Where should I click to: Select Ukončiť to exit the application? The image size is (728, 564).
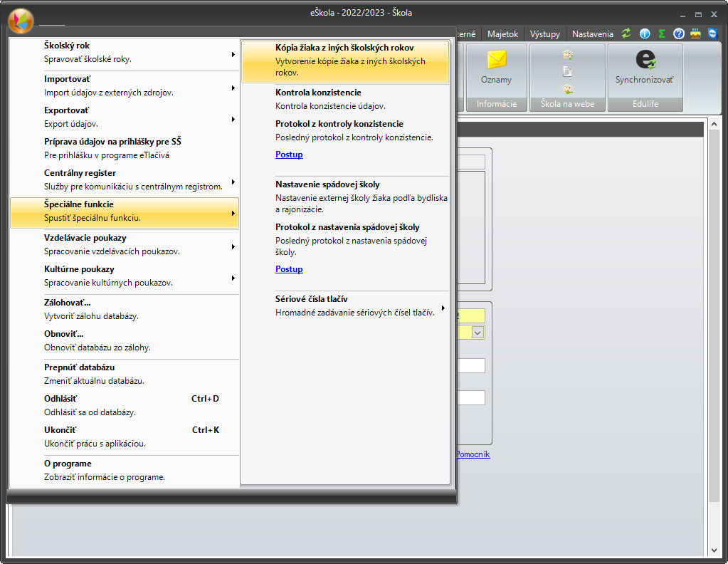(x=125, y=437)
